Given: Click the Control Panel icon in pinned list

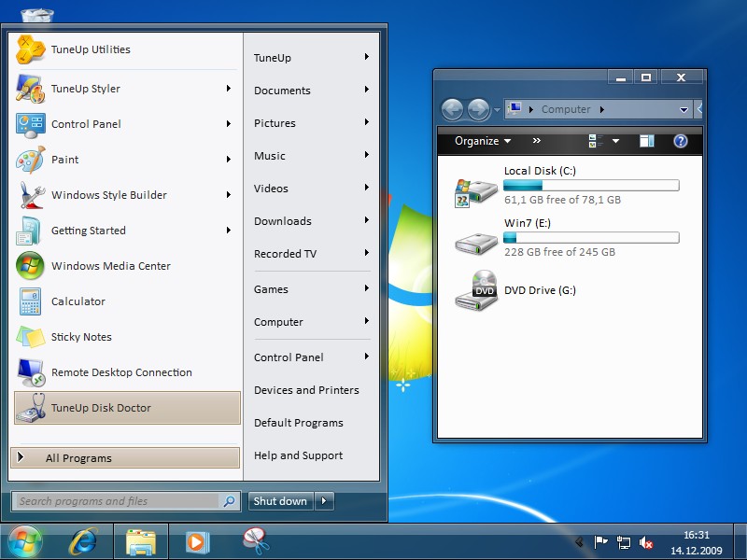Looking at the screenshot, I should (30, 125).
